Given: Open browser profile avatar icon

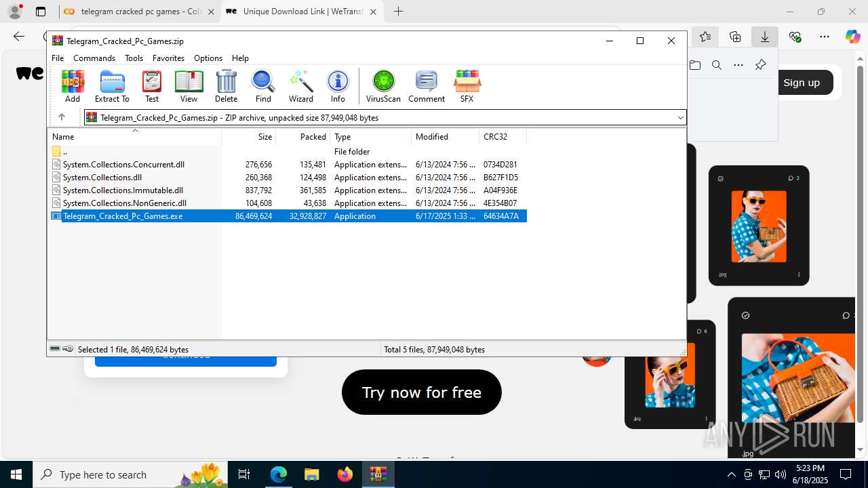Looking at the screenshot, I should tap(15, 12).
